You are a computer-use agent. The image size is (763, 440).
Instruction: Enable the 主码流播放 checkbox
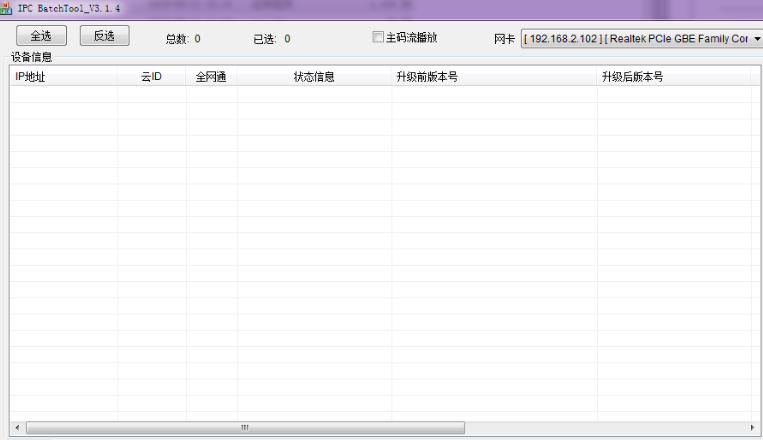[378, 37]
